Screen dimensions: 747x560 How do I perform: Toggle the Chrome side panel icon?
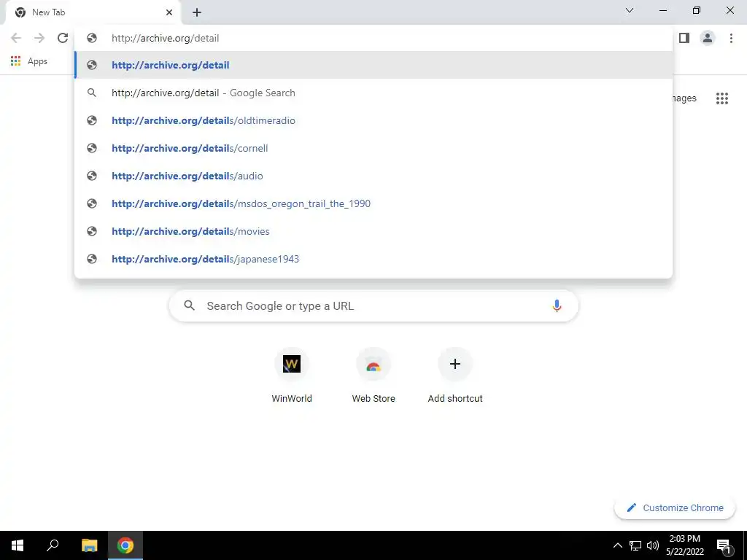tap(684, 38)
